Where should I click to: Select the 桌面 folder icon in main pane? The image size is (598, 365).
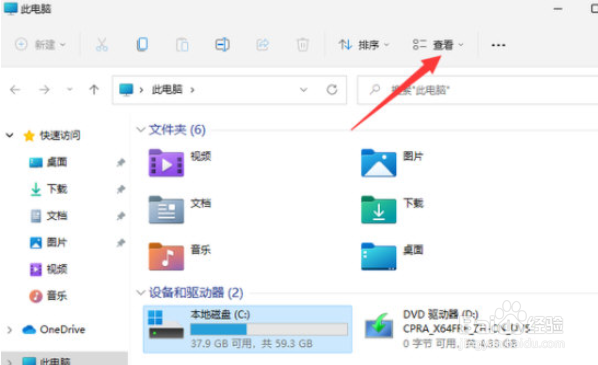click(379, 257)
